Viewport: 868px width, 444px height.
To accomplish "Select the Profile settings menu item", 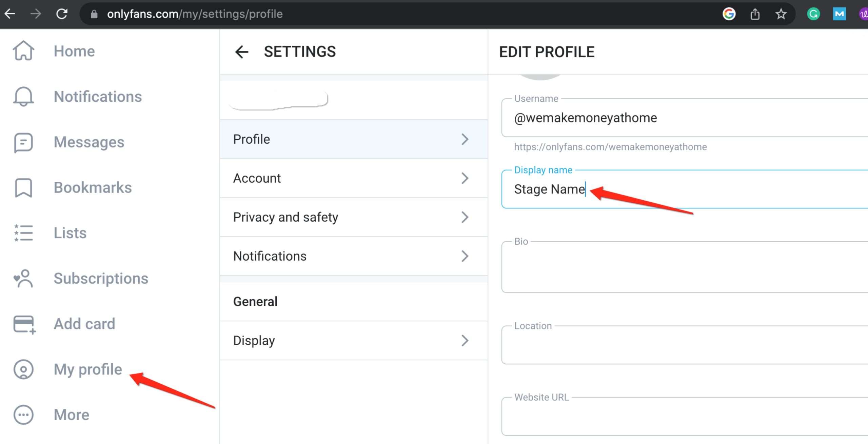I will (x=352, y=139).
